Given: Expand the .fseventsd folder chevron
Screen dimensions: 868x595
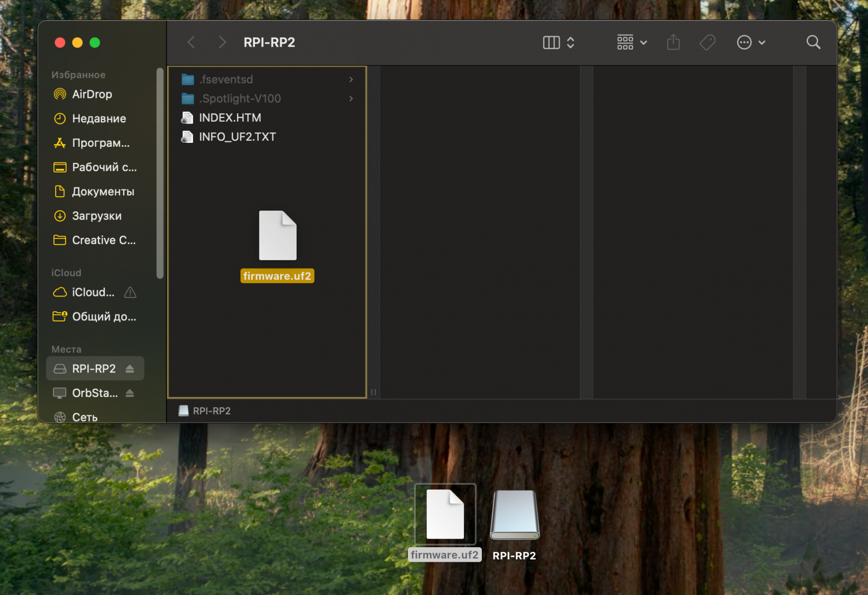Looking at the screenshot, I should coord(351,80).
